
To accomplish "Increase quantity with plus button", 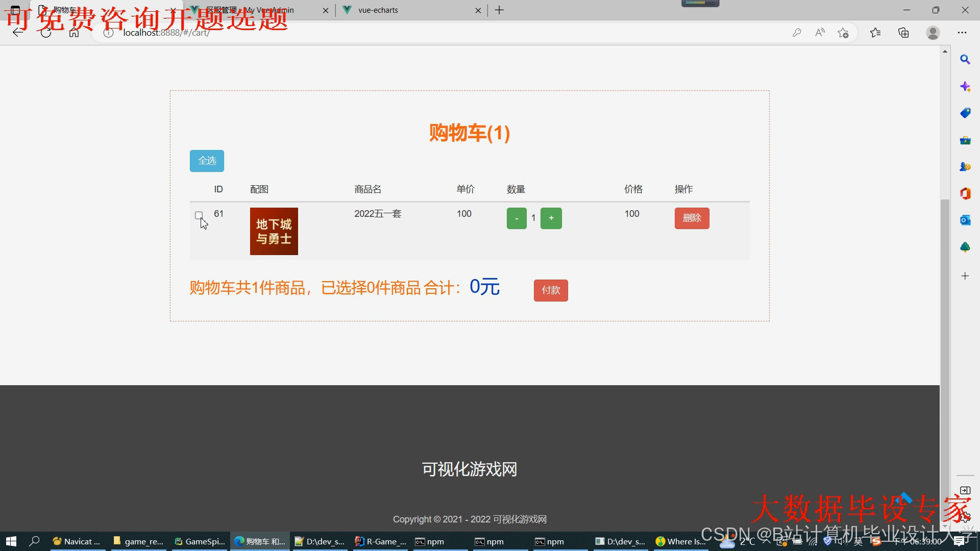I will point(551,218).
